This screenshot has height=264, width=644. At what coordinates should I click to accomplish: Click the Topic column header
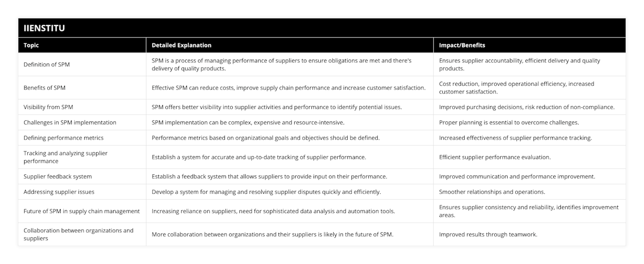32,46
